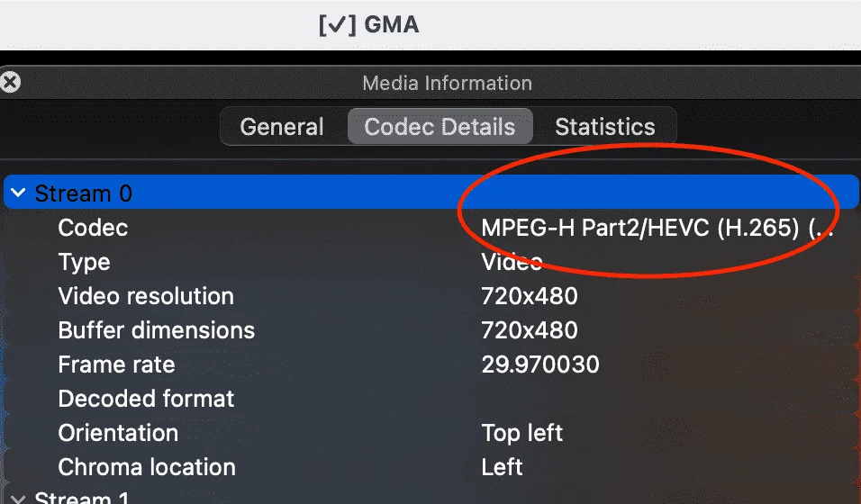This screenshot has width=861, height=504.
Task: Select the Buffer dimensions row
Action: (430, 330)
